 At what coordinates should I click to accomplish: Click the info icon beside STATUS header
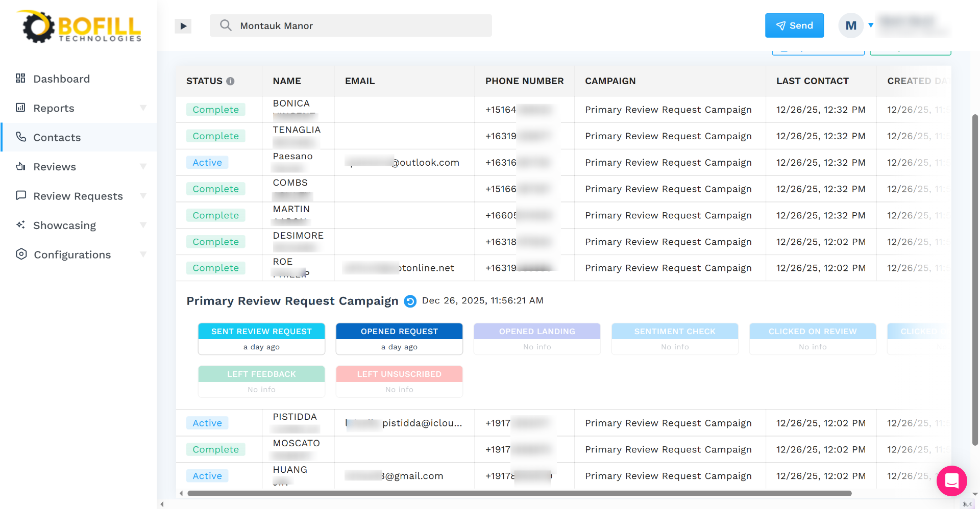(x=231, y=81)
